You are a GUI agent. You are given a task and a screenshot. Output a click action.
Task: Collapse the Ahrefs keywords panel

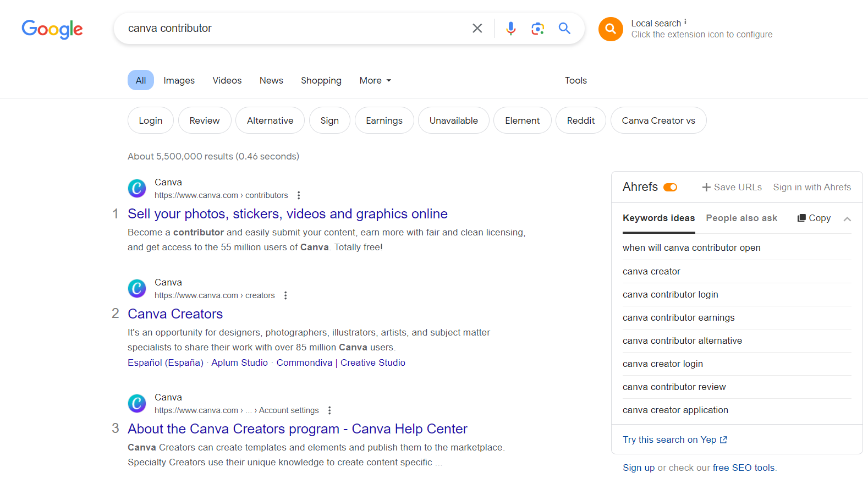[x=847, y=219]
